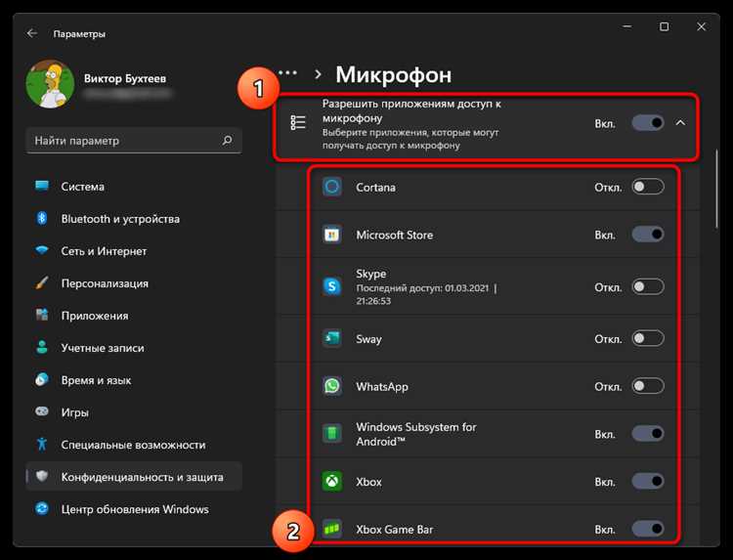
Task: Click the list icon beside microphone access setting
Action: 298,123
